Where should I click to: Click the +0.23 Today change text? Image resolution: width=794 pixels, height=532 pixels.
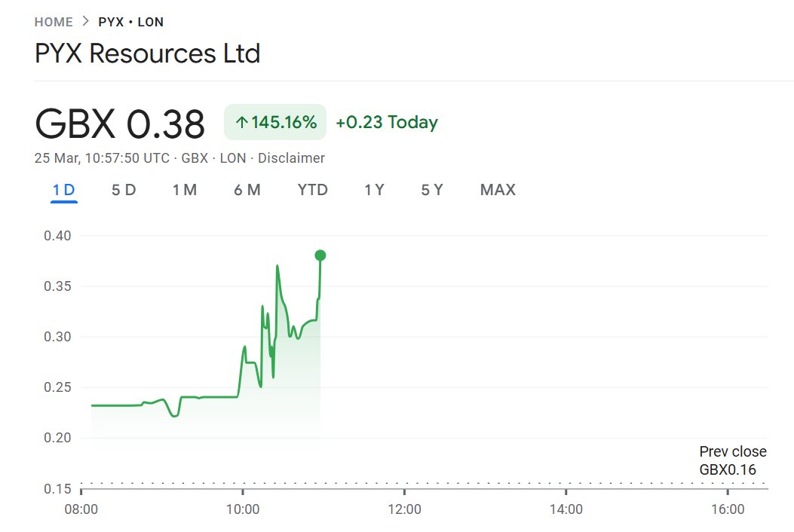pyautogui.click(x=386, y=123)
